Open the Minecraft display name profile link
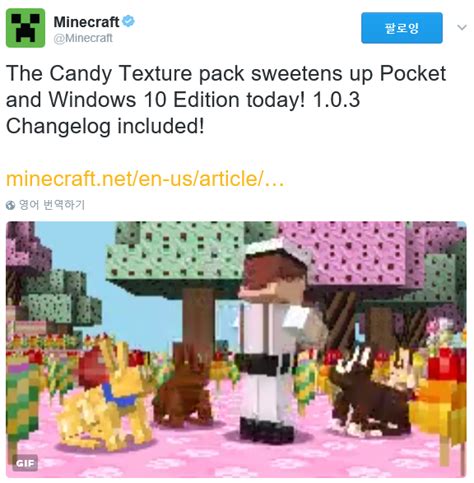 point(86,22)
